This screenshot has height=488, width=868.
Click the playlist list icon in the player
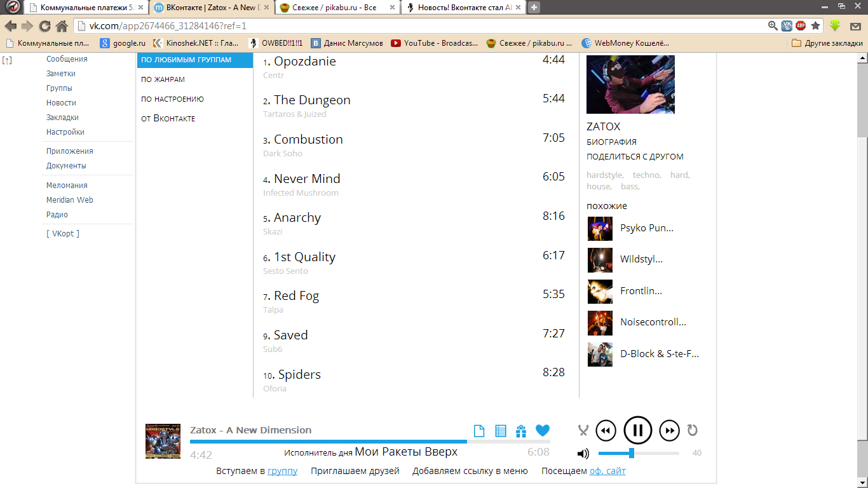click(x=501, y=431)
